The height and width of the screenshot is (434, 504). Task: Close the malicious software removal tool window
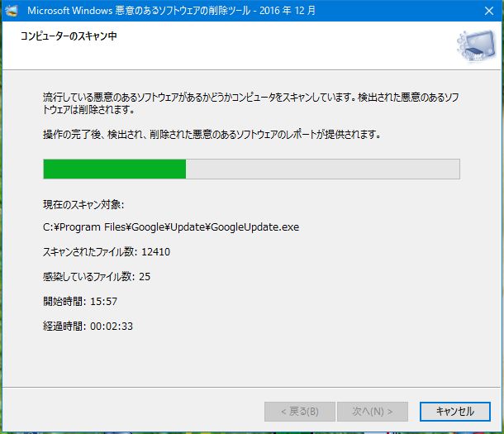[x=489, y=11]
